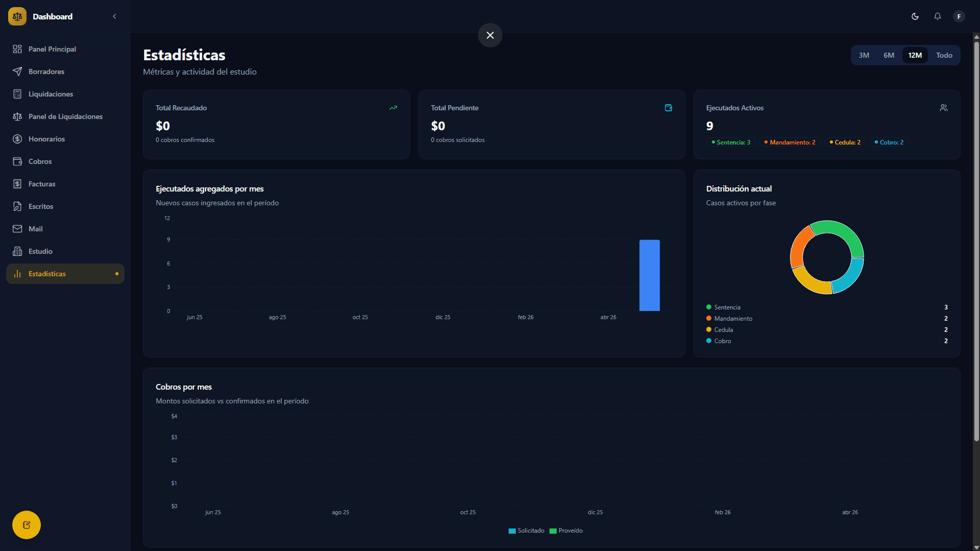
Task: Toggle dark mode with the moon icon
Action: [915, 16]
